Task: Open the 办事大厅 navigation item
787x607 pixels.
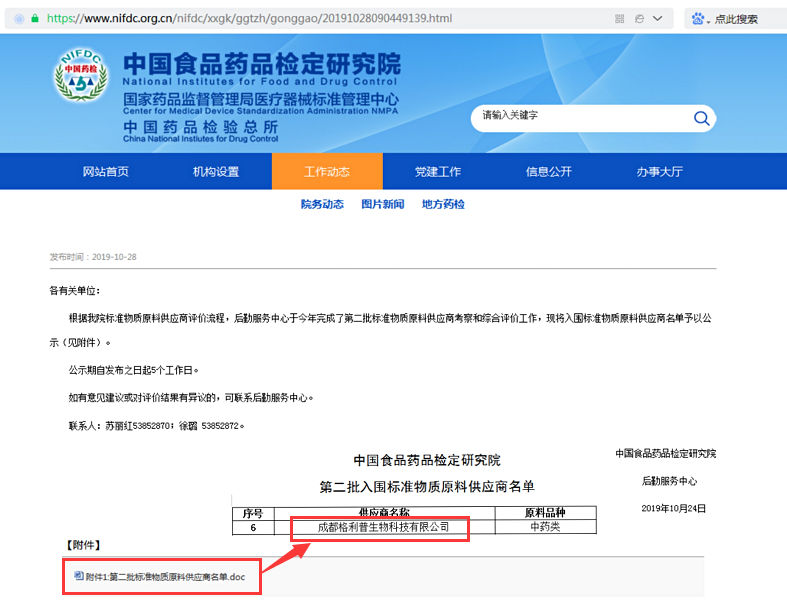Action: (x=660, y=171)
